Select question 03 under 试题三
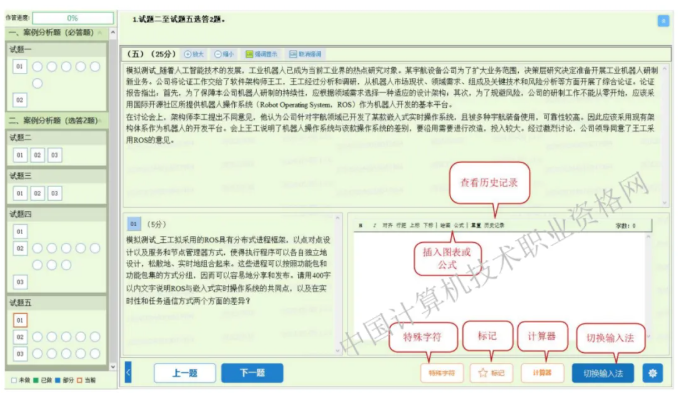Screen dimensions: 683x401 [54, 192]
